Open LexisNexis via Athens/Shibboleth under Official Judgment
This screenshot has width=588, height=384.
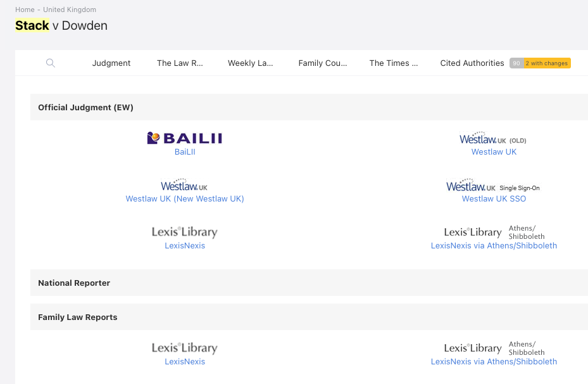point(494,246)
